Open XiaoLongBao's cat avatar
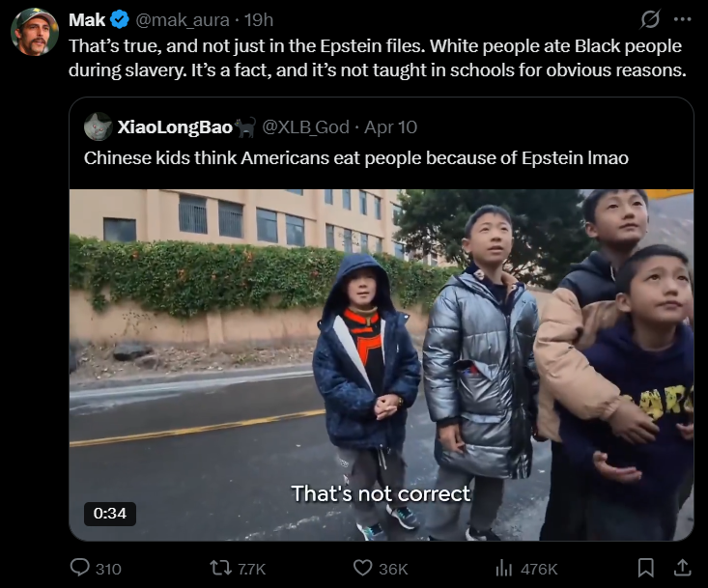 pos(98,126)
